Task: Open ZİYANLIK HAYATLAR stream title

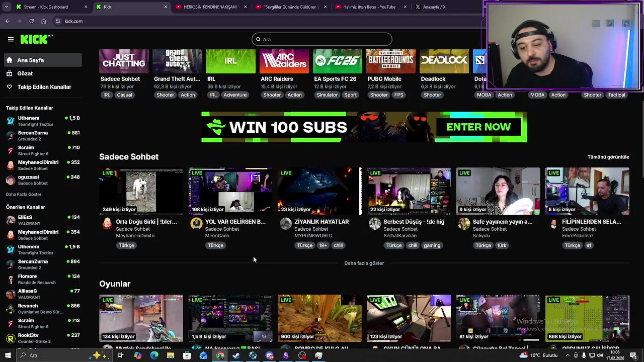Action: click(x=321, y=222)
